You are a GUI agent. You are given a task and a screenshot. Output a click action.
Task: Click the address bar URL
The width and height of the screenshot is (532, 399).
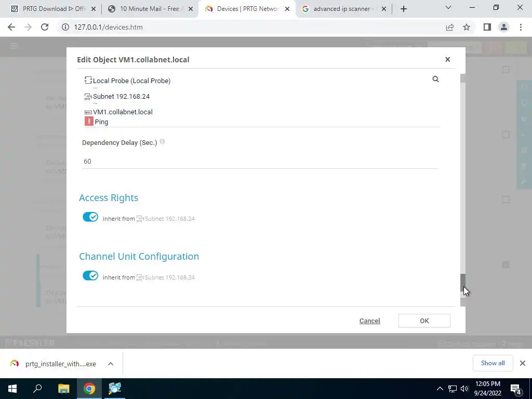[x=108, y=27]
